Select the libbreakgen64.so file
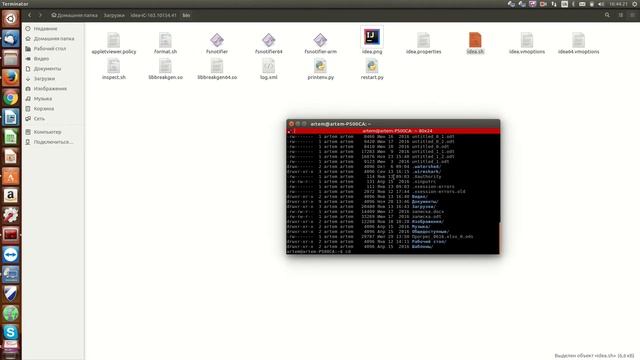Screen dimensions: 640x360 click(217, 69)
